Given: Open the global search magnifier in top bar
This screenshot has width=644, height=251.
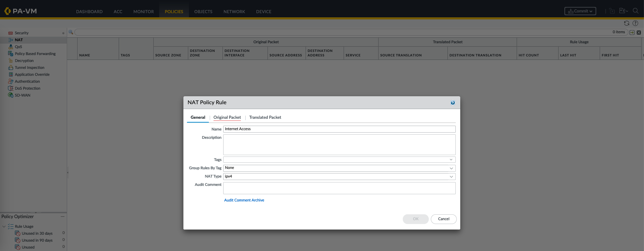Looking at the screenshot, I should tap(635, 11).
